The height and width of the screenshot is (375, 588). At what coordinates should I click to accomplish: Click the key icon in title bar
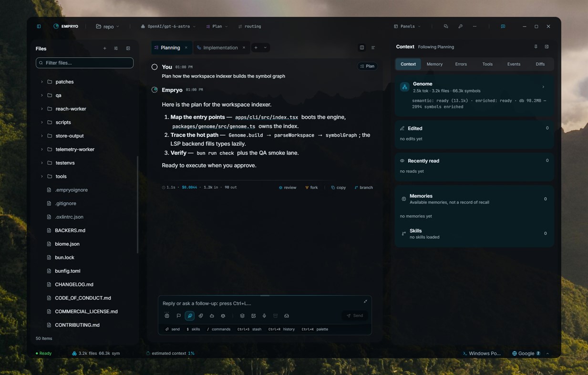(460, 26)
